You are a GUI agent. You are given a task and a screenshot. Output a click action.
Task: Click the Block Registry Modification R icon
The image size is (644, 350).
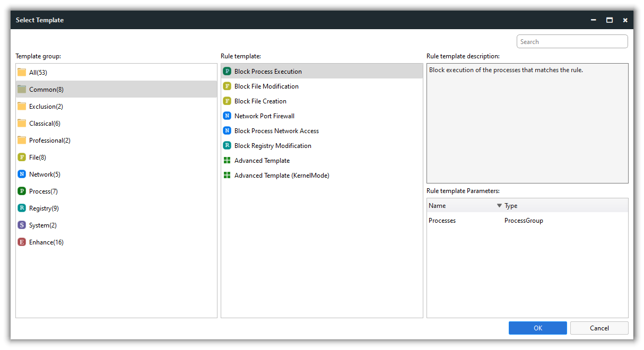(227, 146)
